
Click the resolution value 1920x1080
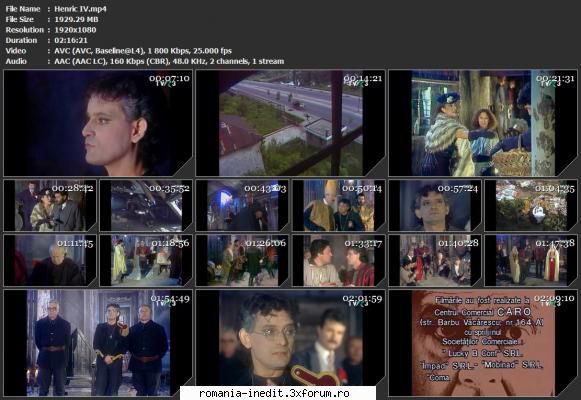(x=75, y=30)
